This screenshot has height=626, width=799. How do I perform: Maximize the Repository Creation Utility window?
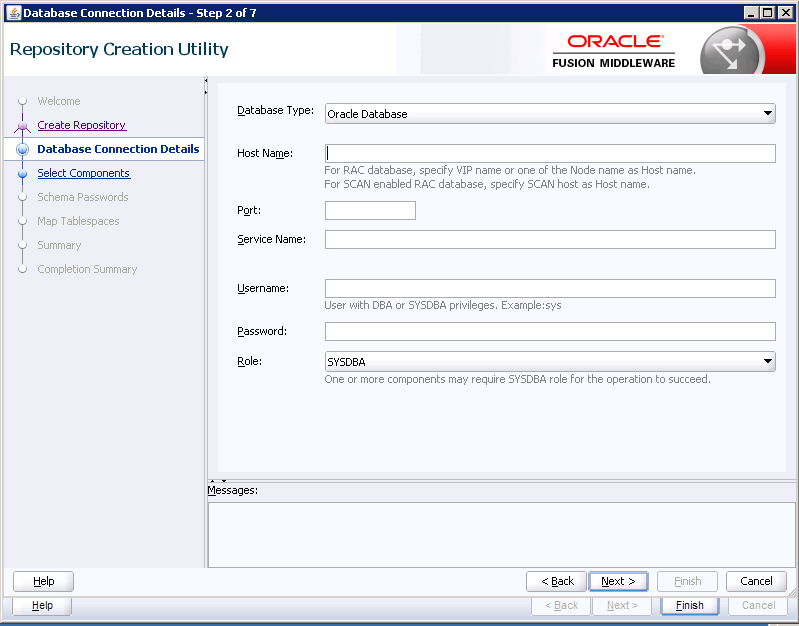pyautogui.click(x=767, y=13)
